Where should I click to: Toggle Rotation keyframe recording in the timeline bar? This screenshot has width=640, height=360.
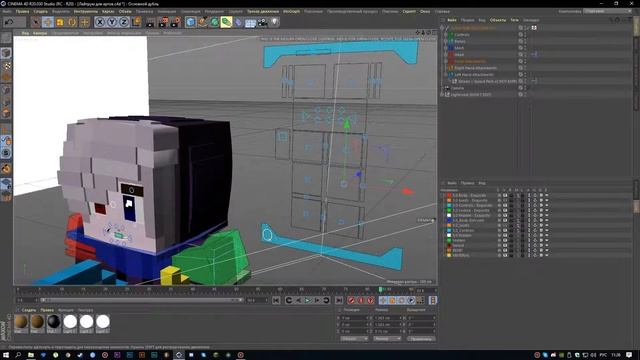point(402,300)
